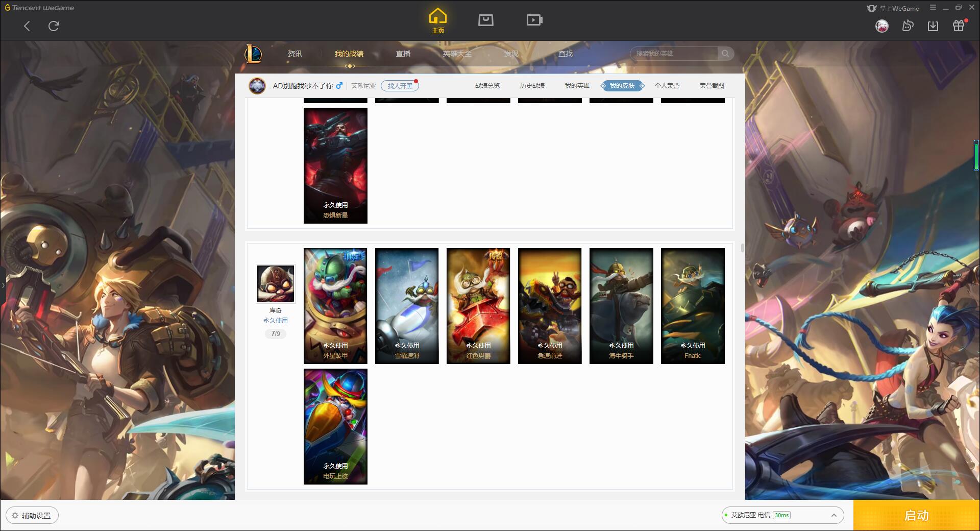
Task: Open the 恐惧新星 skin card
Action: coord(335,165)
